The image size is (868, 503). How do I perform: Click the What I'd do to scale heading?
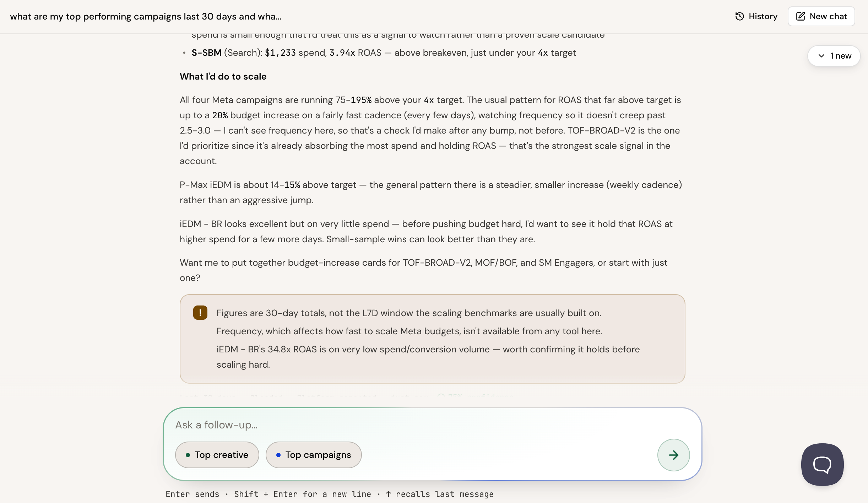coord(223,76)
